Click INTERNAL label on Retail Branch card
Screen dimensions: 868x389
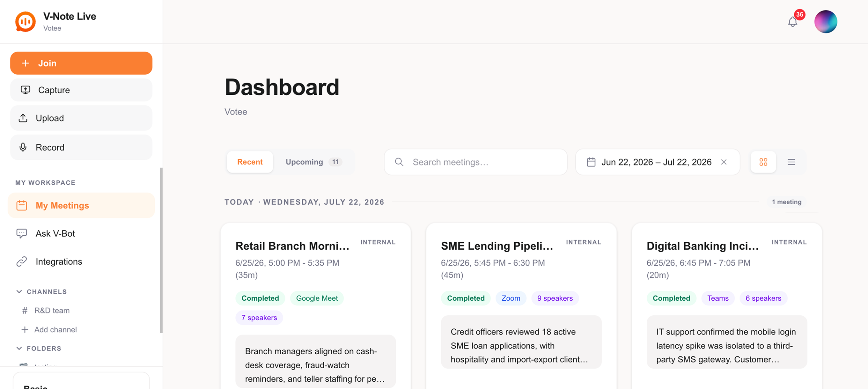coord(378,242)
